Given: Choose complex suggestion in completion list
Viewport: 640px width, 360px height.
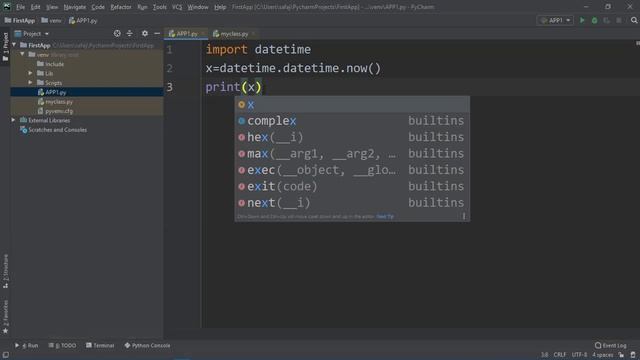Looking at the screenshot, I should point(352,121).
